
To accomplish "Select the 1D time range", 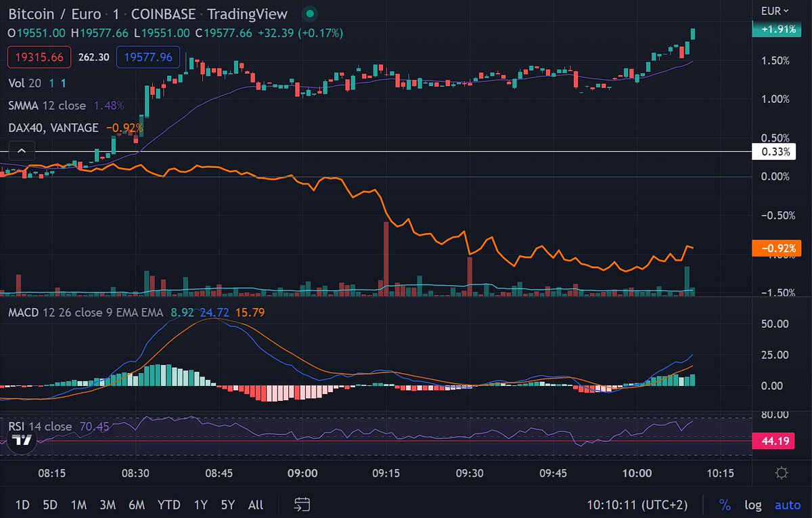I will click(22, 504).
